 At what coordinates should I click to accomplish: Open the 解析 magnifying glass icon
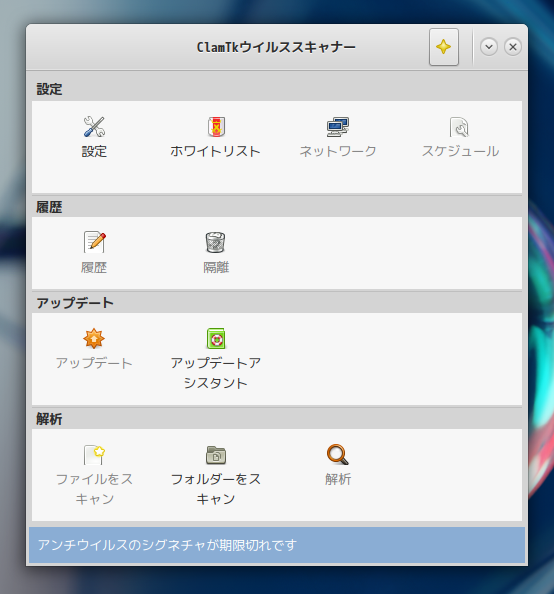[x=338, y=454]
